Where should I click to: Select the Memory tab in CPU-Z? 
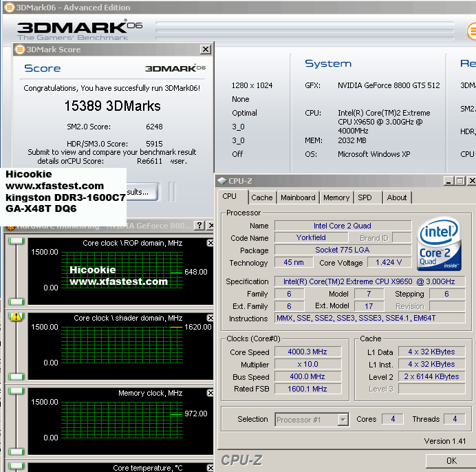[x=336, y=197]
